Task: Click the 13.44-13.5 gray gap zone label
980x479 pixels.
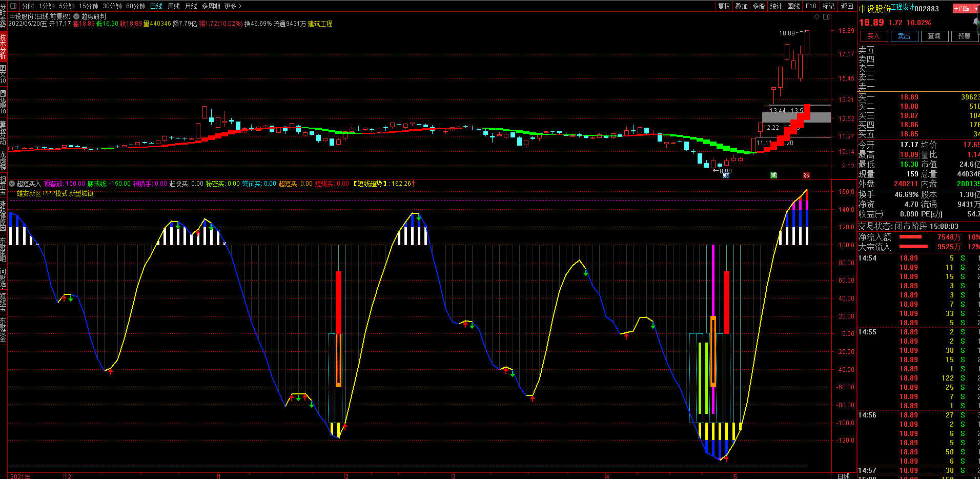Action: point(786,110)
